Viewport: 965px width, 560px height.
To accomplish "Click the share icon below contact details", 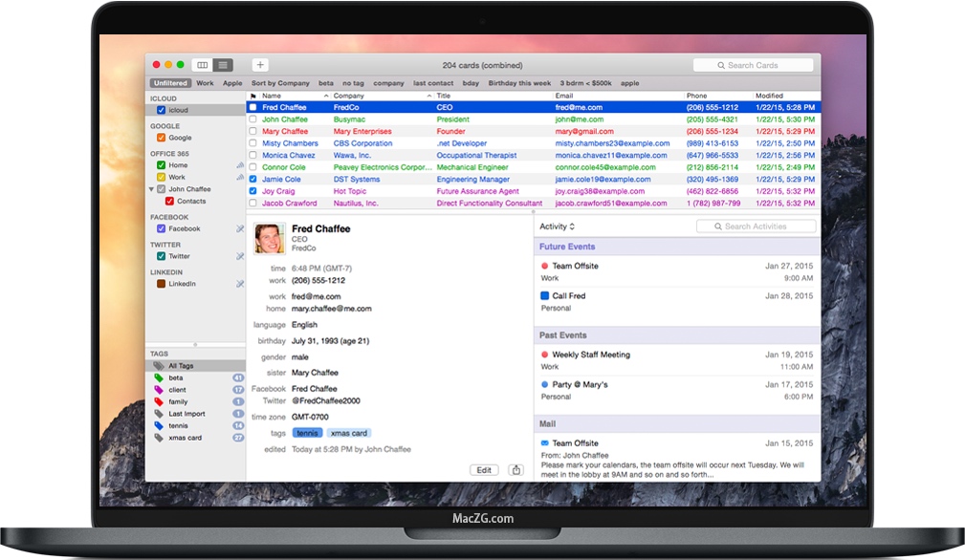I will (516, 470).
